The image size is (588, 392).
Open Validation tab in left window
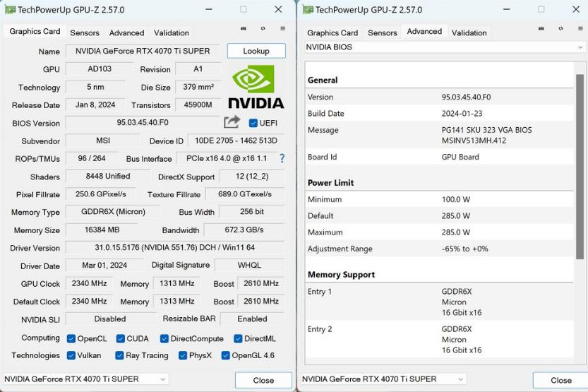[x=172, y=33]
